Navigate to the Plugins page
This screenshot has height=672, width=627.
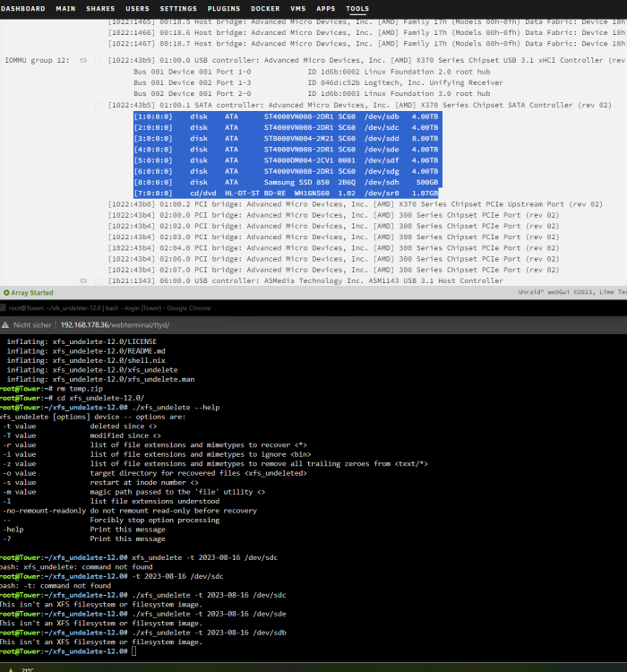[x=224, y=9]
